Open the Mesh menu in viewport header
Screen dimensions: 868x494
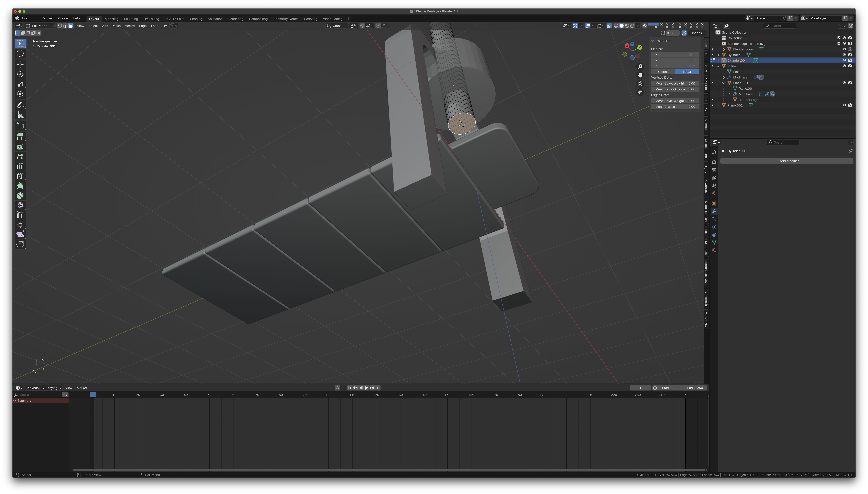point(117,26)
